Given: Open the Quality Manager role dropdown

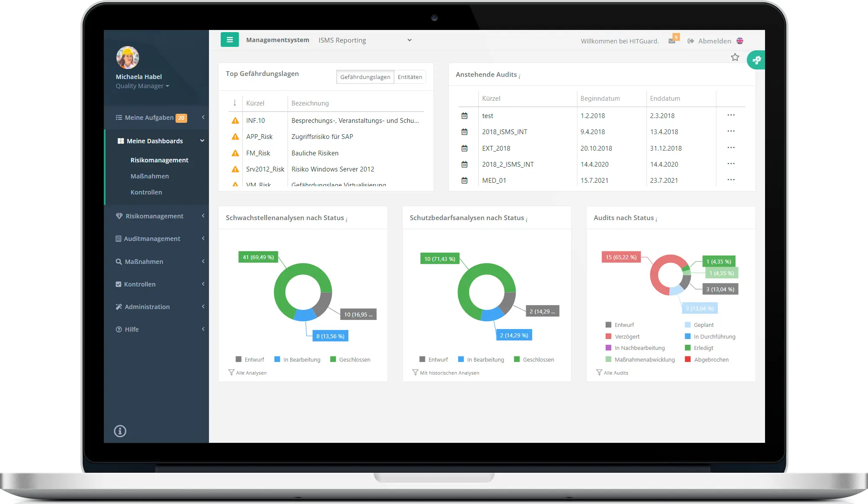Looking at the screenshot, I should coord(142,86).
